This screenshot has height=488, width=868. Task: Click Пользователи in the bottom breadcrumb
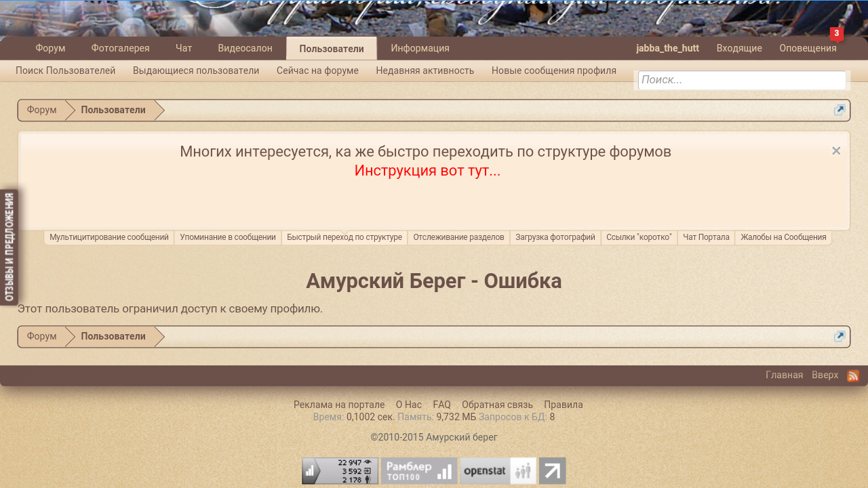click(113, 337)
